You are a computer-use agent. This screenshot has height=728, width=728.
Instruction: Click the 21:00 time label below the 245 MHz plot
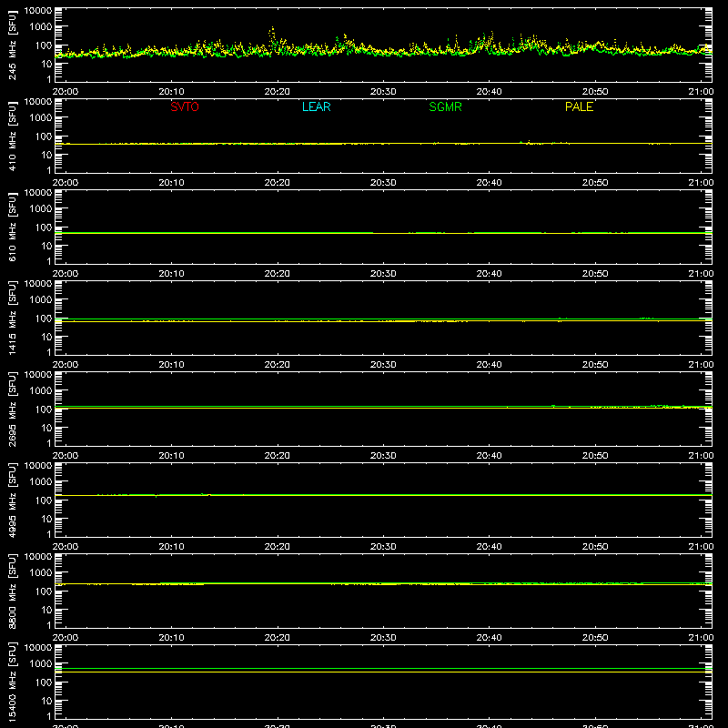click(701, 92)
